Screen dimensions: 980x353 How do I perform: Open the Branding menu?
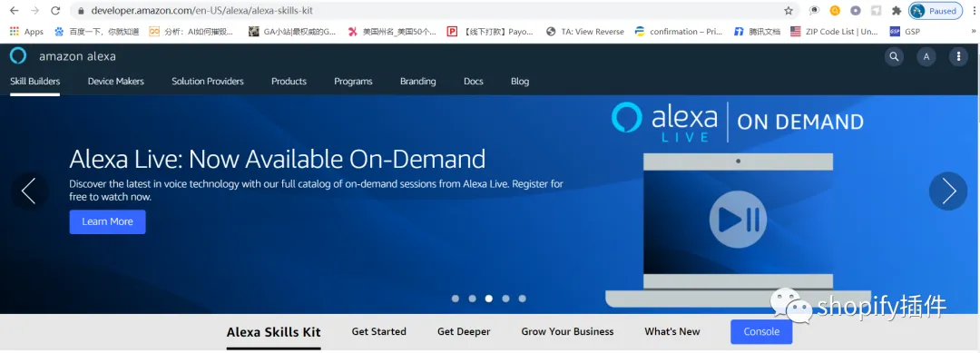tap(418, 82)
